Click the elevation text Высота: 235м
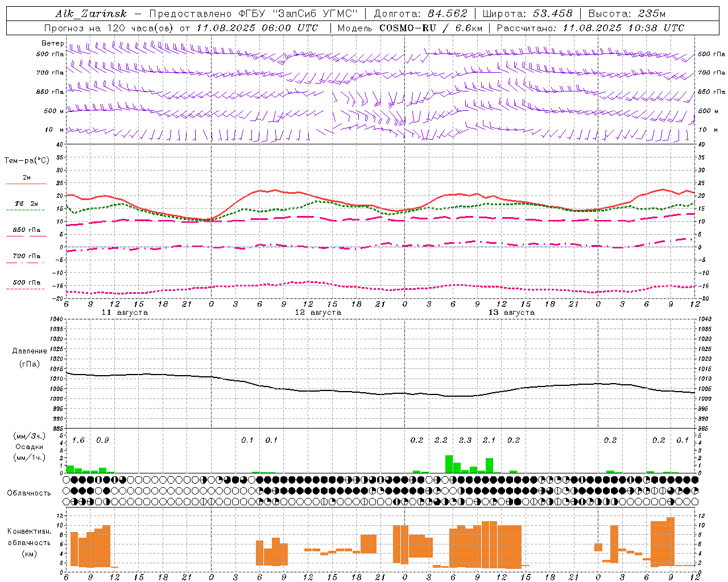The image size is (728, 582). (627, 14)
